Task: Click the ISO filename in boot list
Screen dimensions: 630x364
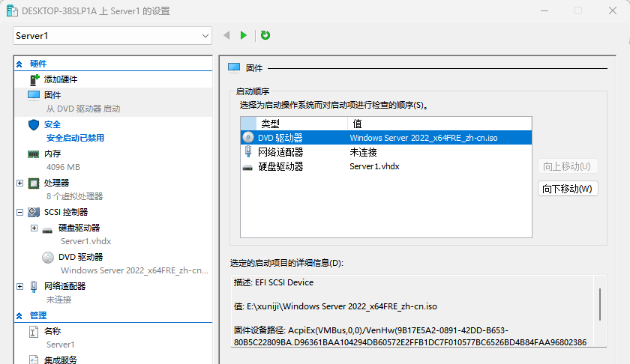Action: coord(424,138)
